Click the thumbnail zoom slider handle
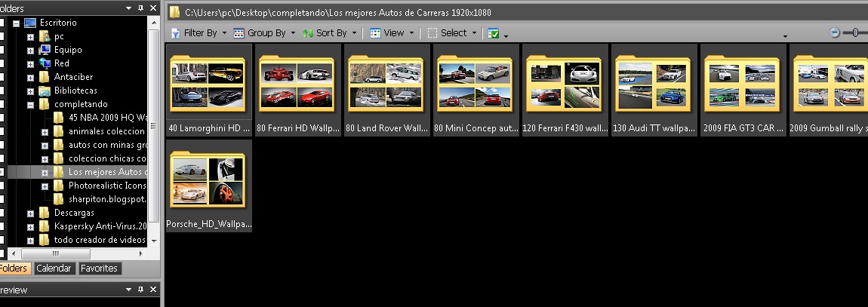Image resolution: width=868 pixels, height=307 pixels. click(855, 32)
